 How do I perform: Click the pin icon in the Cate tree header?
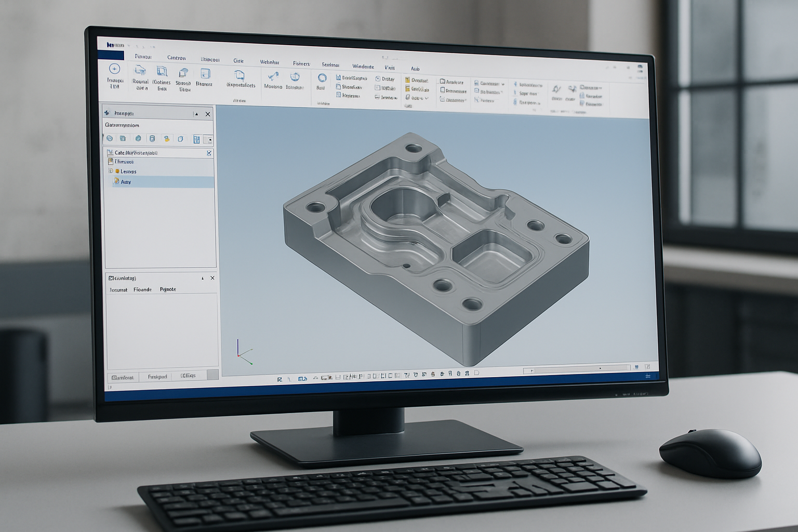[209, 153]
